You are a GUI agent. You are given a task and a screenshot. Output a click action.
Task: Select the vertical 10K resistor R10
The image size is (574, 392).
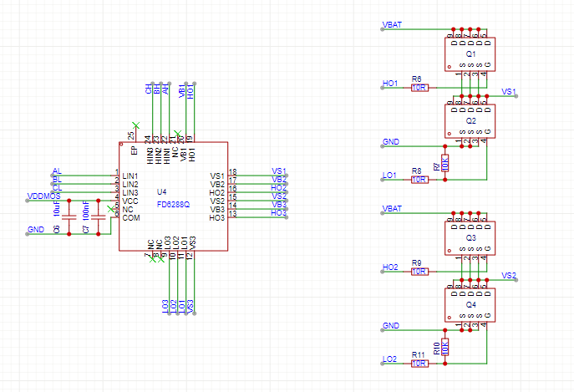tap(444, 347)
